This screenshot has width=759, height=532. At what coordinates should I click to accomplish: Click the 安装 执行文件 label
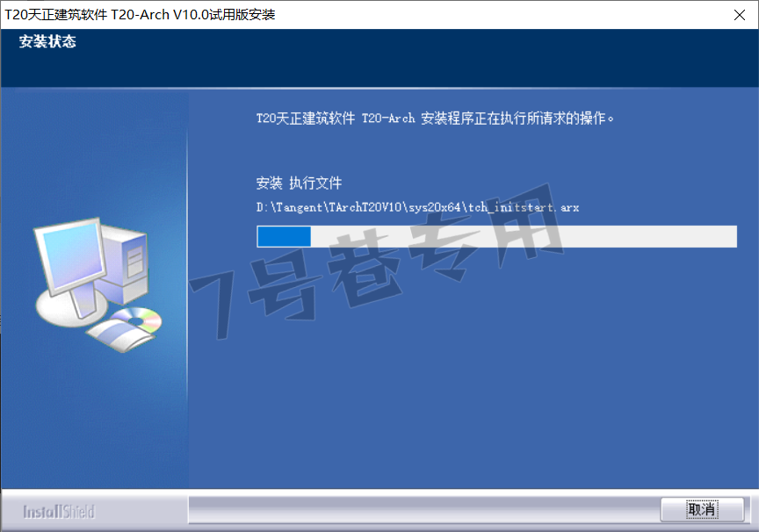click(299, 183)
